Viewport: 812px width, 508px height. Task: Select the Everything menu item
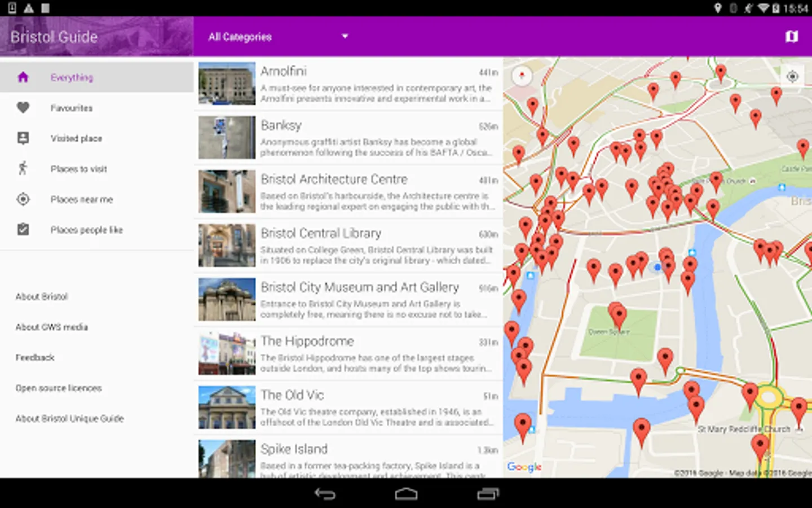96,77
